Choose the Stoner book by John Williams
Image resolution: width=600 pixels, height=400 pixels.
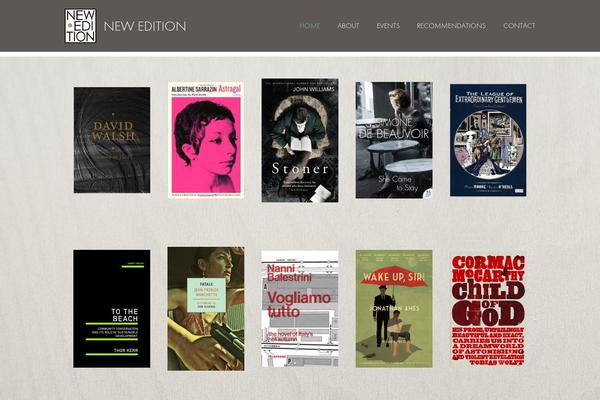click(300, 140)
